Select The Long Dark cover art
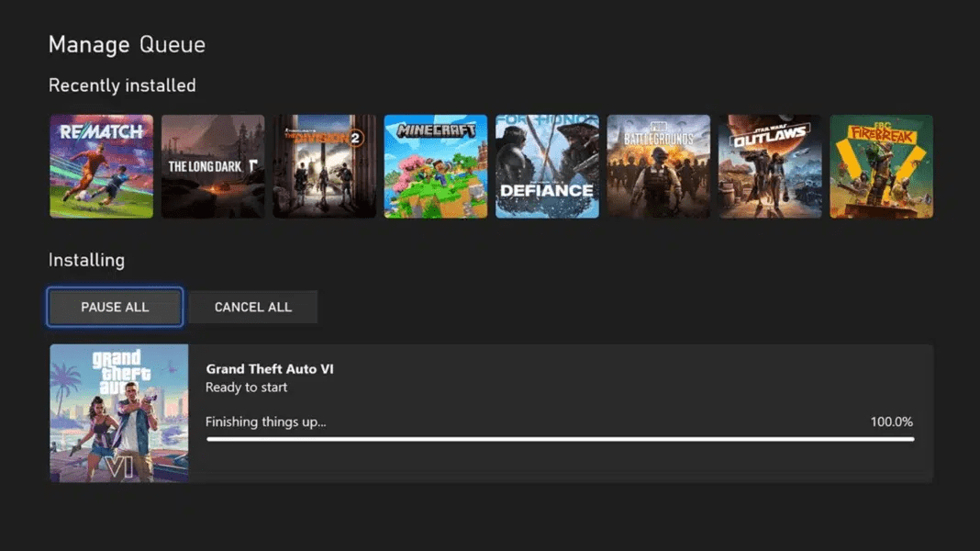Image resolution: width=980 pixels, height=551 pixels. click(x=213, y=166)
